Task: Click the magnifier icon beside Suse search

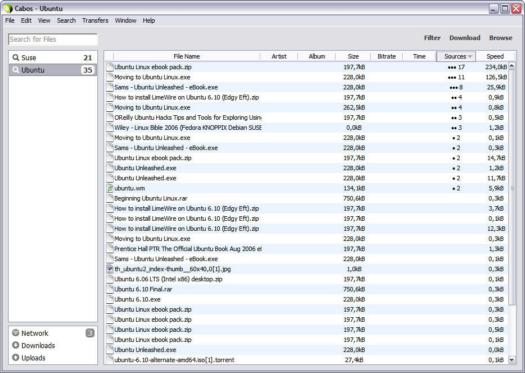Action: coord(15,57)
